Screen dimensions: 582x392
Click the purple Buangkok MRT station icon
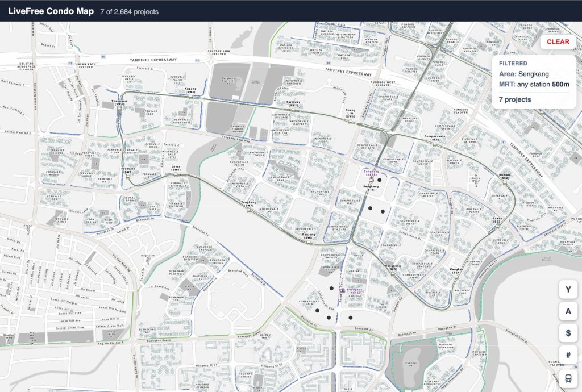(343, 290)
